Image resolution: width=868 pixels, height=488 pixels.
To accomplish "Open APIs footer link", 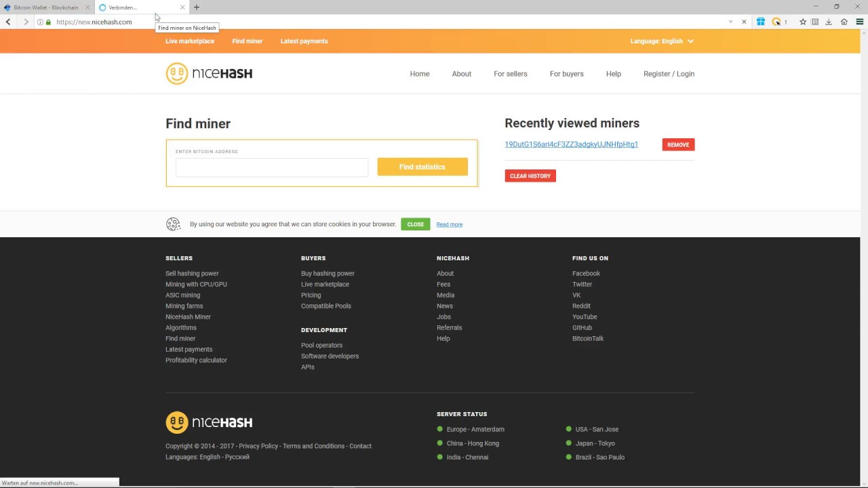I will tap(308, 367).
